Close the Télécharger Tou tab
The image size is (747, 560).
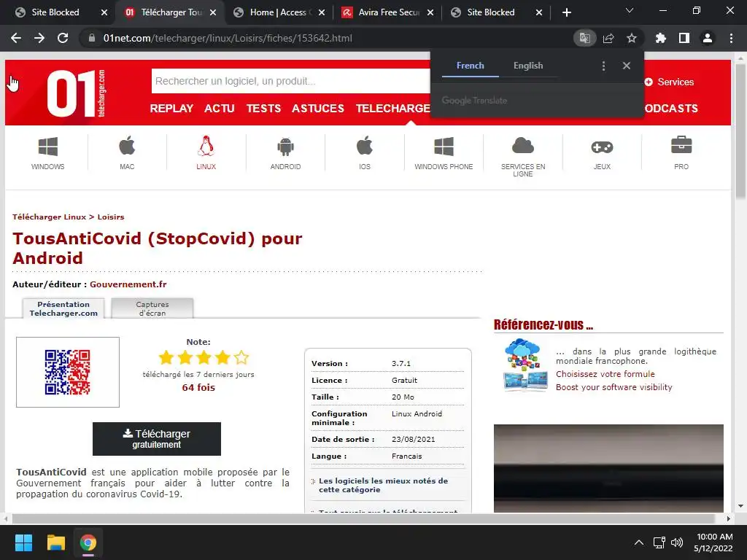(213, 12)
